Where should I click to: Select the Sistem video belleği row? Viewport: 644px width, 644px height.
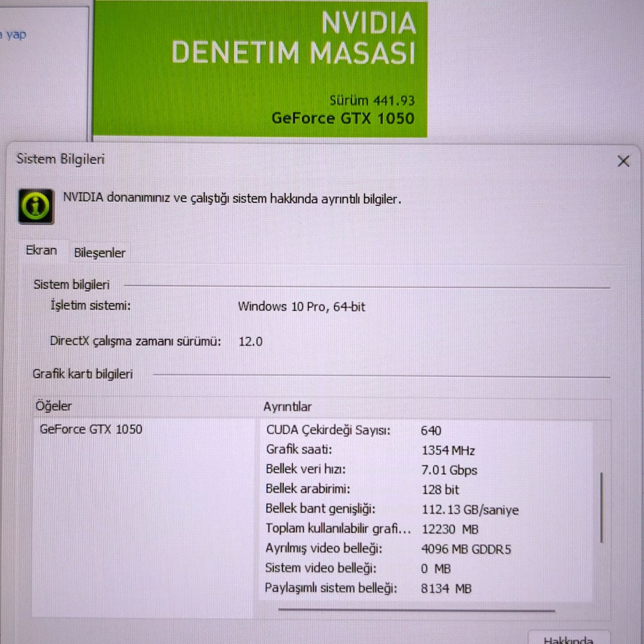(427, 569)
